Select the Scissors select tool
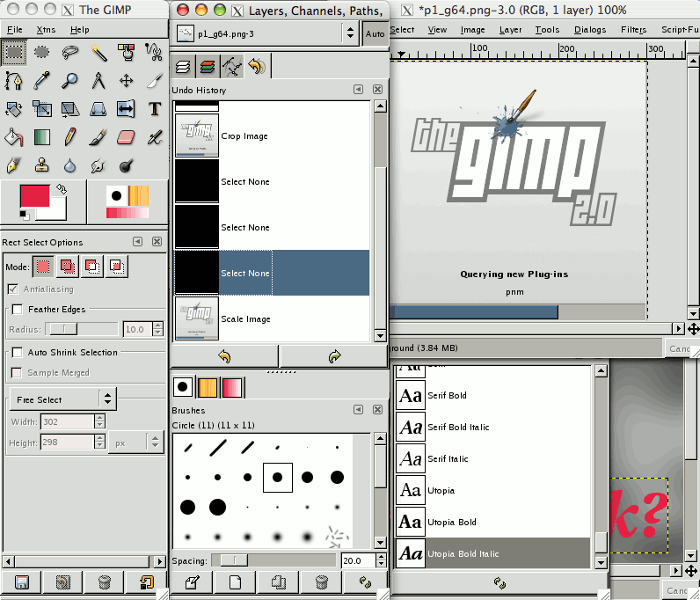 [x=154, y=52]
